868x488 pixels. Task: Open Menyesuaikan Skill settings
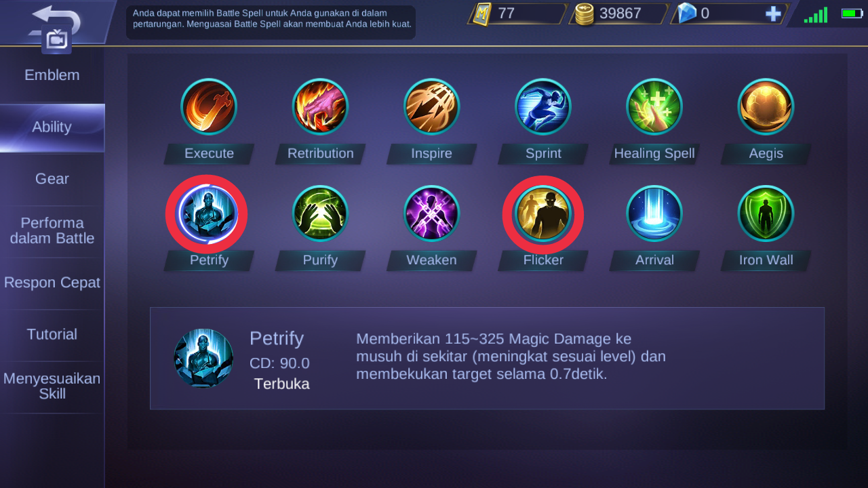tap(52, 386)
